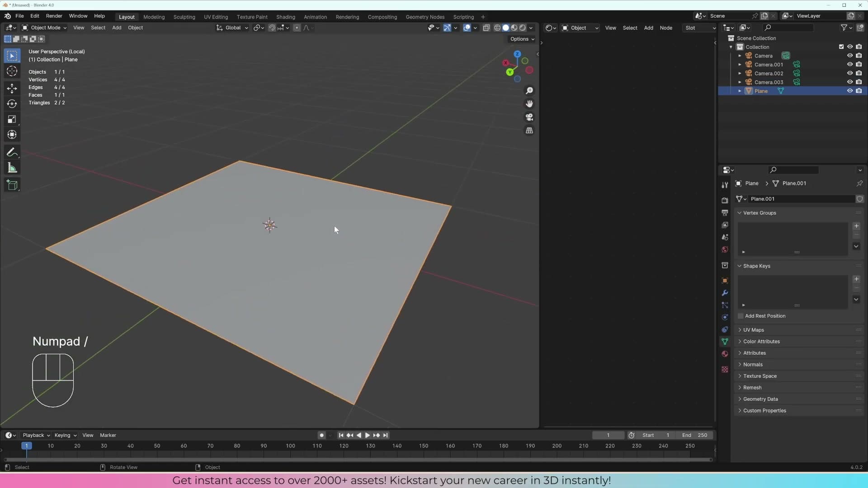Hide Camera.002 in viewport
This screenshot has width=868, height=488.
tap(850, 73)
